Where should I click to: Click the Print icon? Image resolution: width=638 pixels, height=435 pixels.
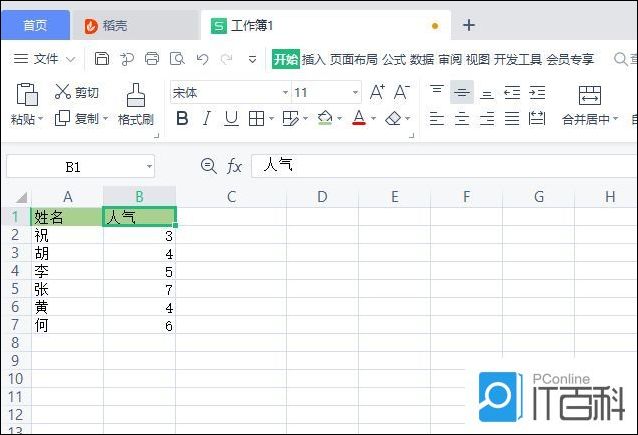pyautogui.click(x=152, y=59)
